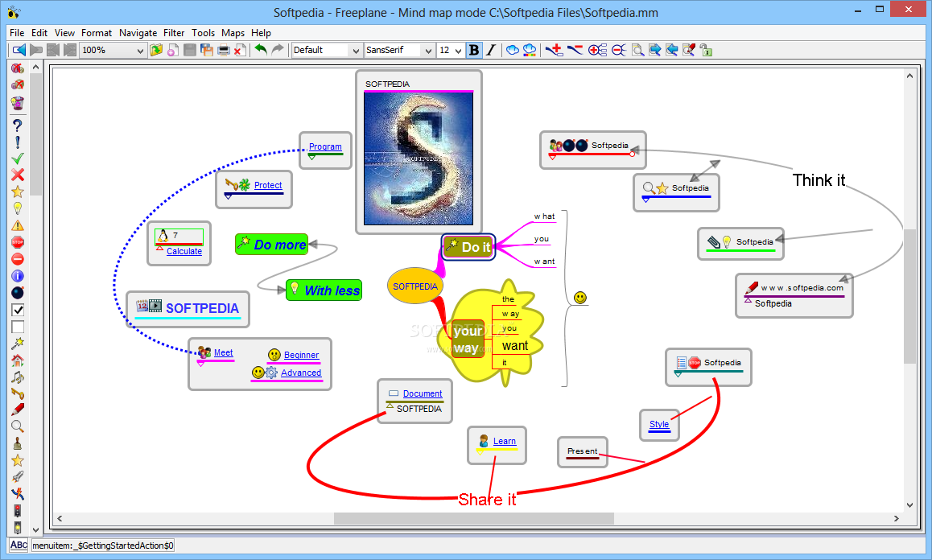Open the Advanced link
Viewport: 932px width, 560px height.
point(301,373)
